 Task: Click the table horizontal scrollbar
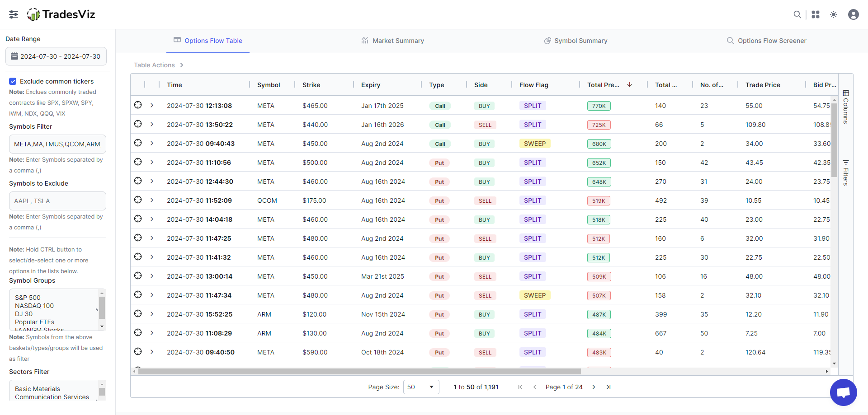[359, 371]
